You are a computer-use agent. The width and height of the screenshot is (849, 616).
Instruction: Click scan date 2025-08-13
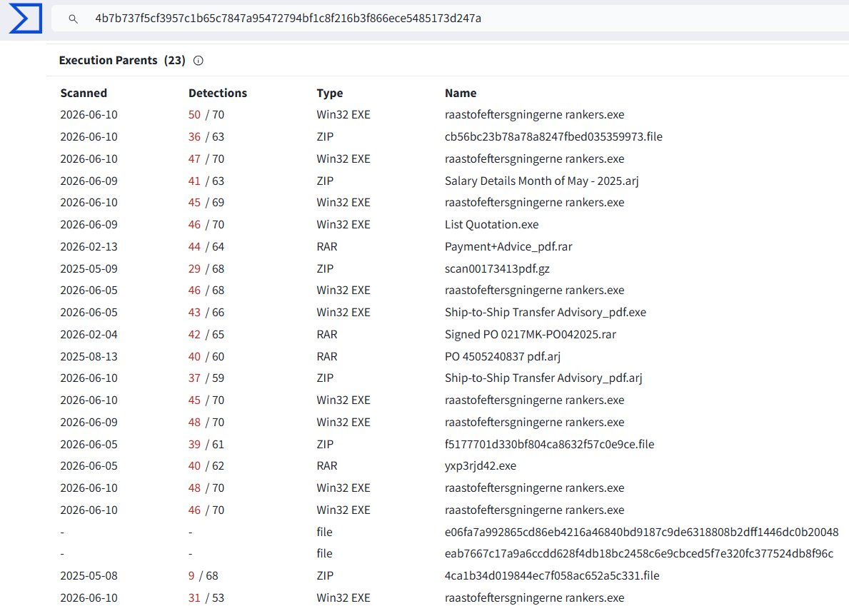(x=89, y=357)
